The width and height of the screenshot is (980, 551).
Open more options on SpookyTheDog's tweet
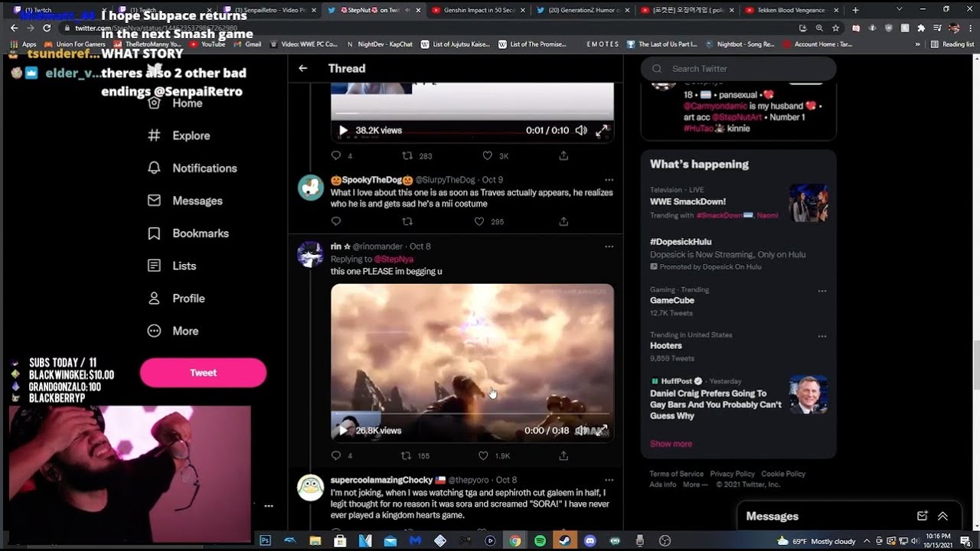click(609, 180)
